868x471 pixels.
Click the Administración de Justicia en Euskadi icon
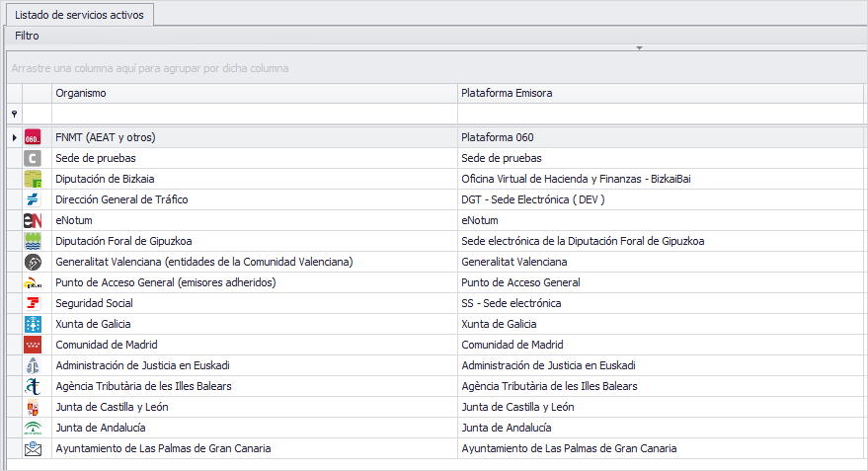click(33, 366)
